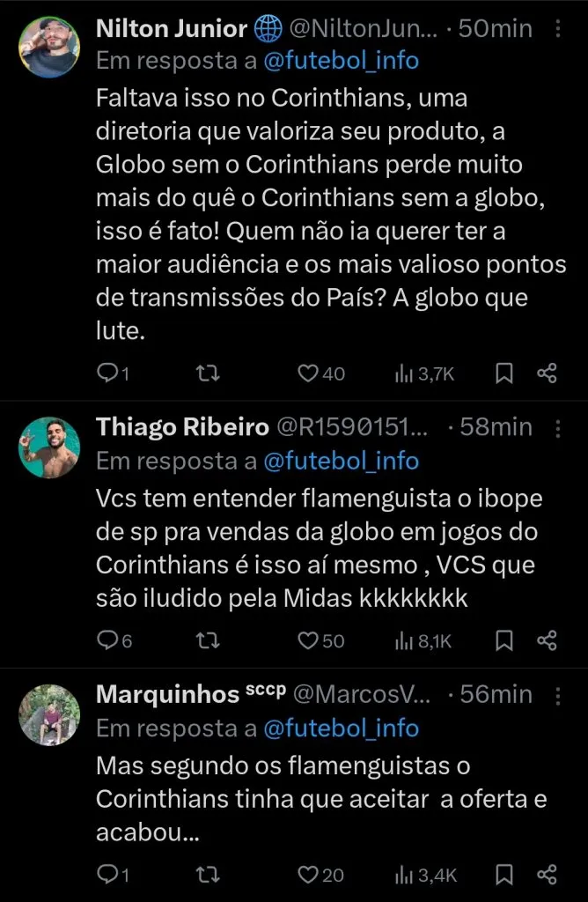Bookmark Marquinhos' tweet
The image size is (588, 902).
[504, 874]
